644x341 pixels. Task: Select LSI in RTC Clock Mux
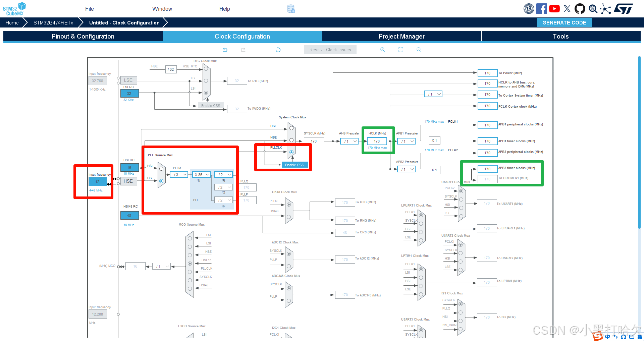(206, 93)
